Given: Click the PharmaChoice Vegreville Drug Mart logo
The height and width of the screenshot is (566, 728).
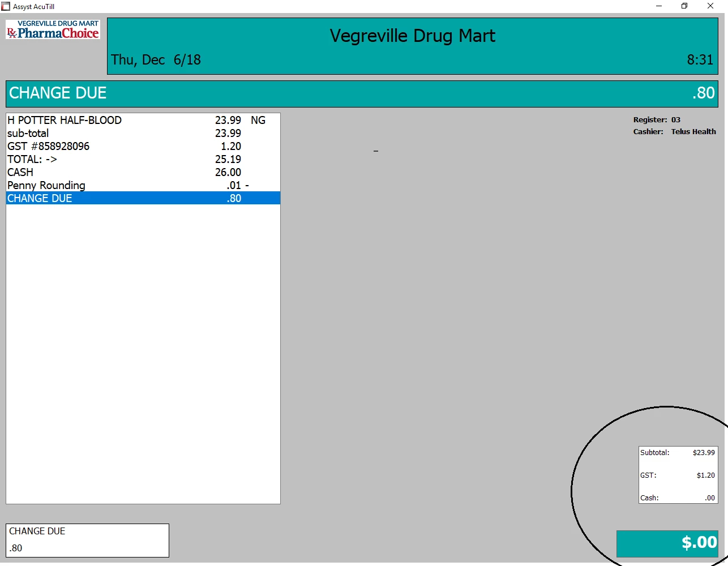Looking at the screenshot, I should point(53,29).
